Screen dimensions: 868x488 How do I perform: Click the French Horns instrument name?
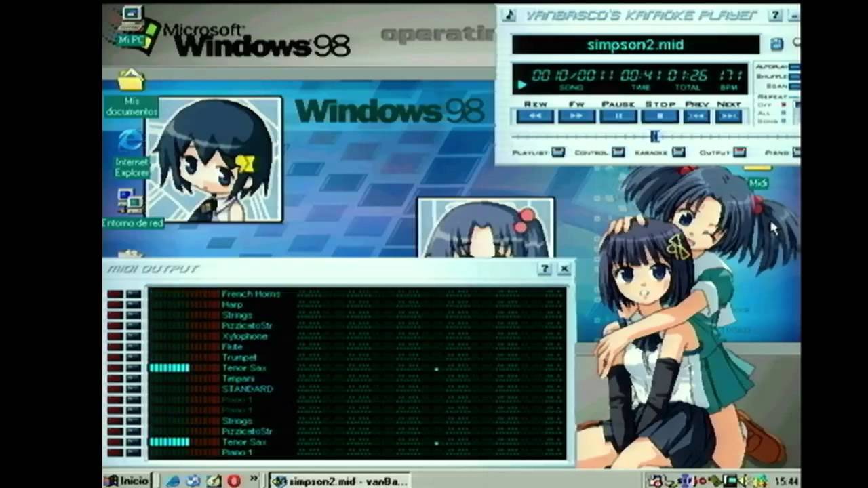pos(250,294)
